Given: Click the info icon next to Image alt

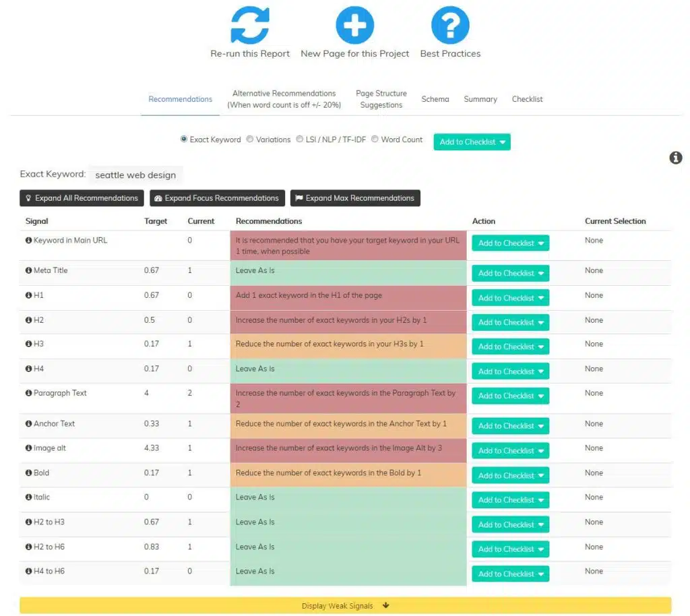Looking at the screenshot, I should [27, 448].
